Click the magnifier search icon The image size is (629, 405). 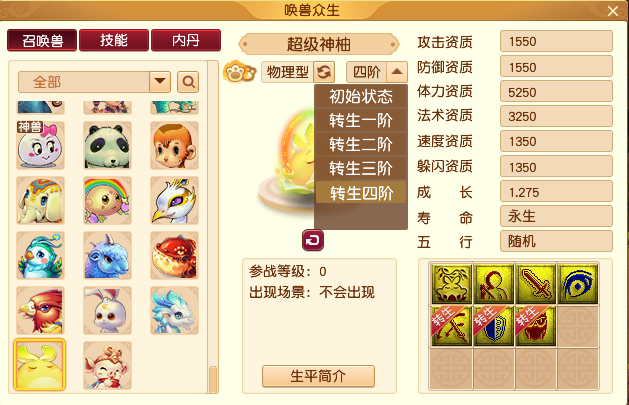tap(188, 82)
